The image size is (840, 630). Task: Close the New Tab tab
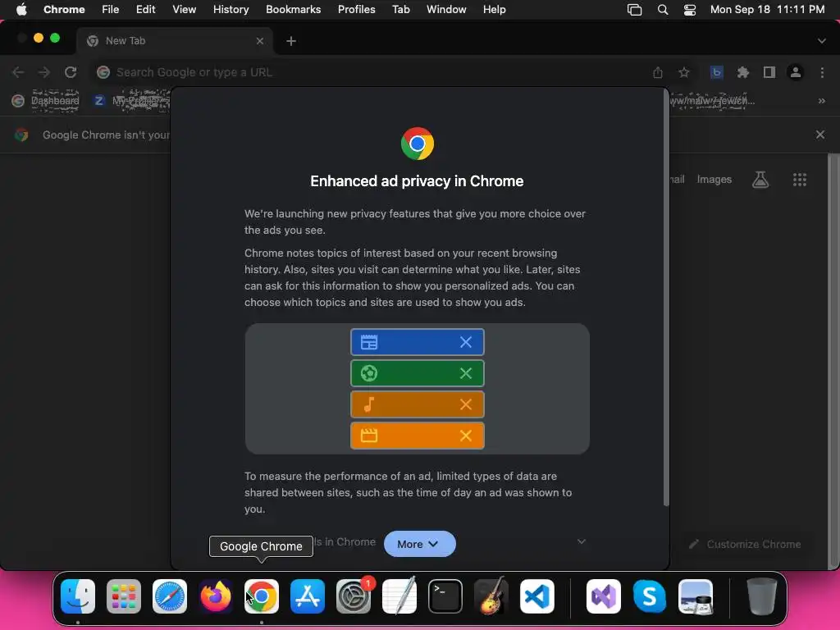(260, 41)
